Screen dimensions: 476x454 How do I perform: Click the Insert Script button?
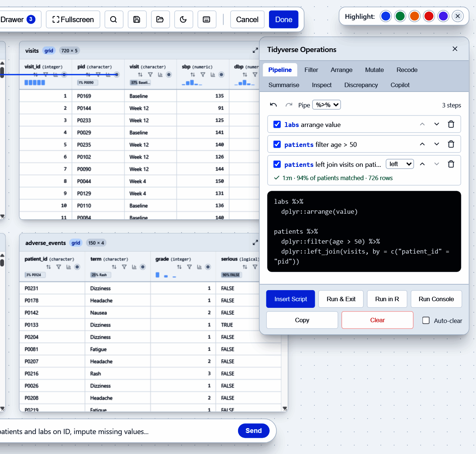[x=290, y=299]
